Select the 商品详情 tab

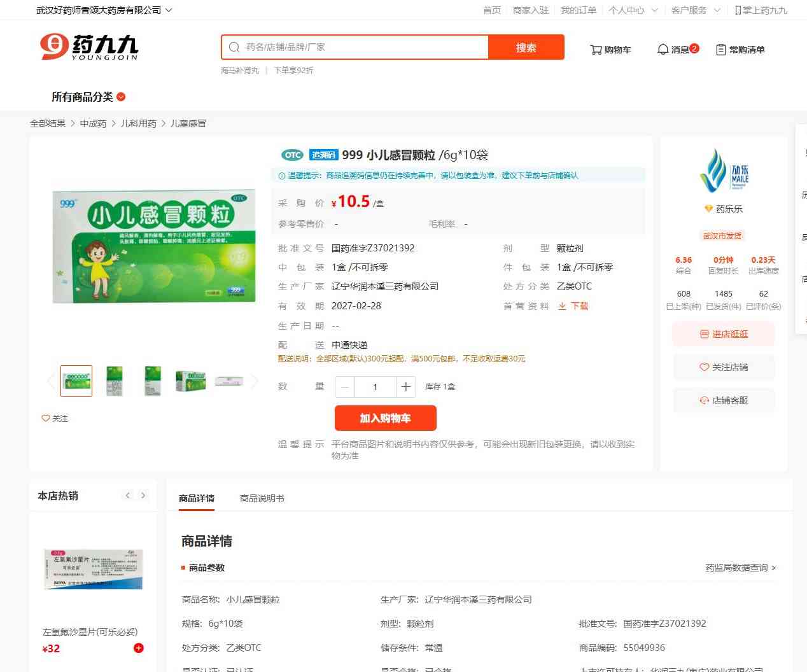pyautogui.click(x=197, y=498)
